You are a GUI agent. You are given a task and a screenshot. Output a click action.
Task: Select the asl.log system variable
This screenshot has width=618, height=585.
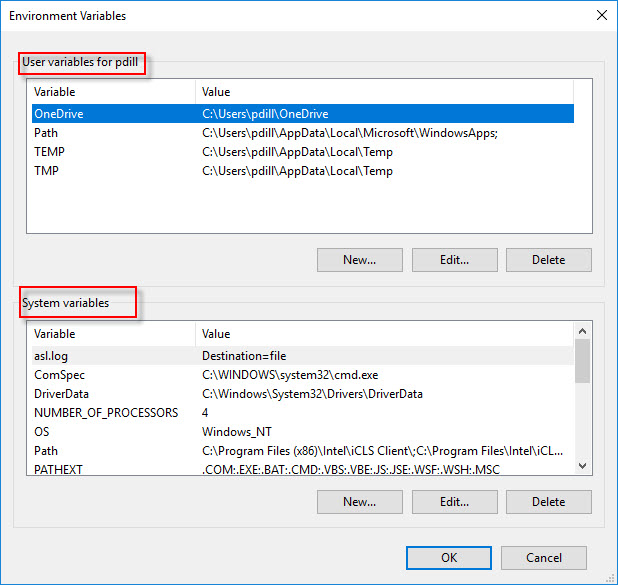click(303, 356)
